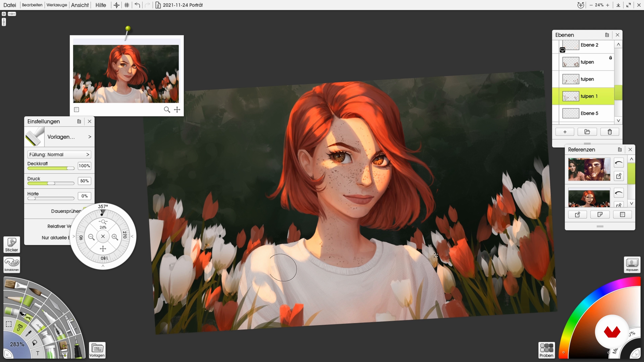Toggle the panel pin icon at top-left corner
644x362 pixels.
(4, 14)
